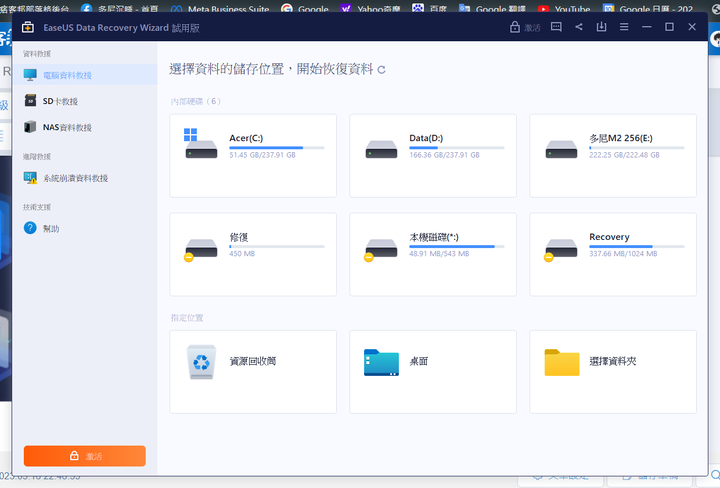720x488 pixels.
Task: Click the SD card icon in sidebar
Action: pyautogui.click(x=30, y=101)
